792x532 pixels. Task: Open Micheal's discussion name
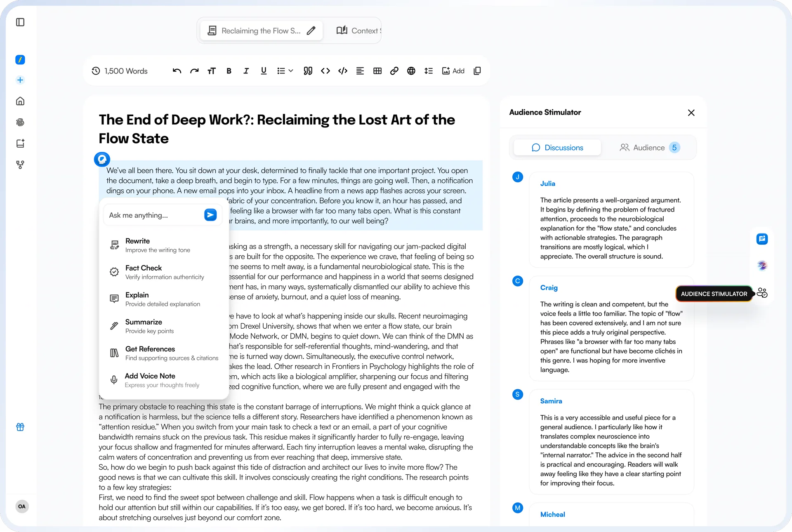tap(553, 514)
